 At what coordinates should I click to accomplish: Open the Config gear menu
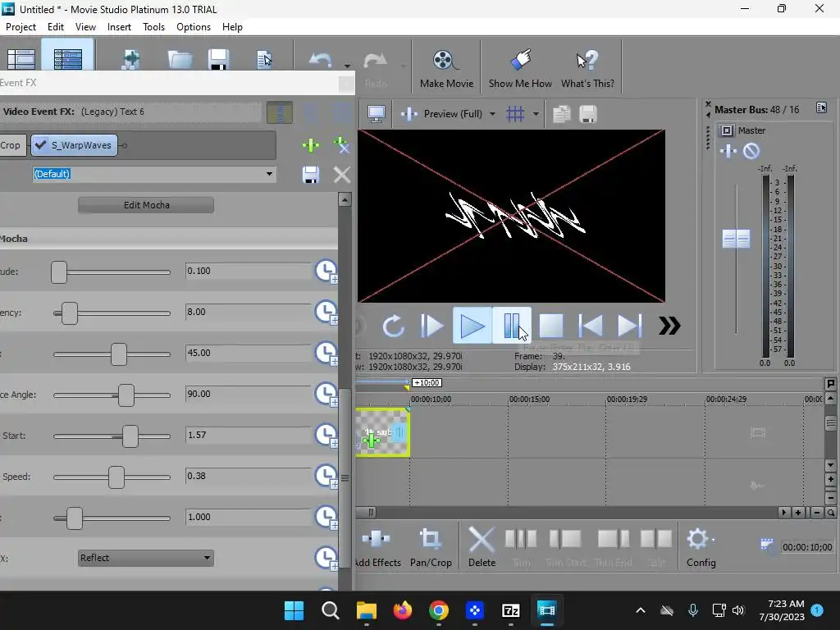701,547
